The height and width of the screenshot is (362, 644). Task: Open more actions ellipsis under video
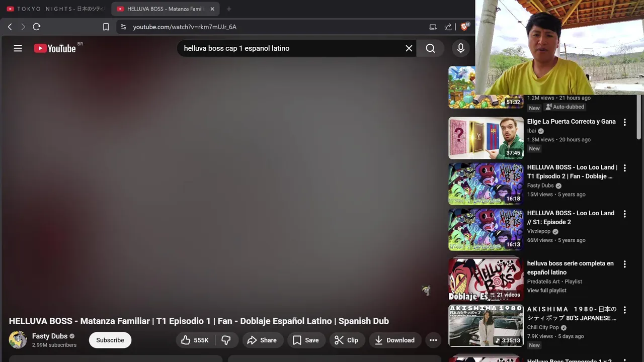click(433, 340)
